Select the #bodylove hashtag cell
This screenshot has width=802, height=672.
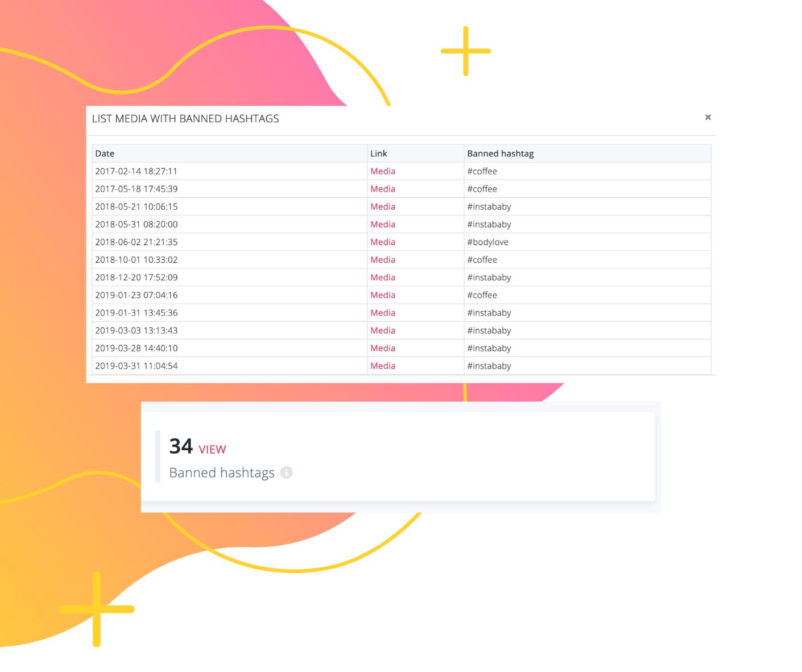coord(487,242)
